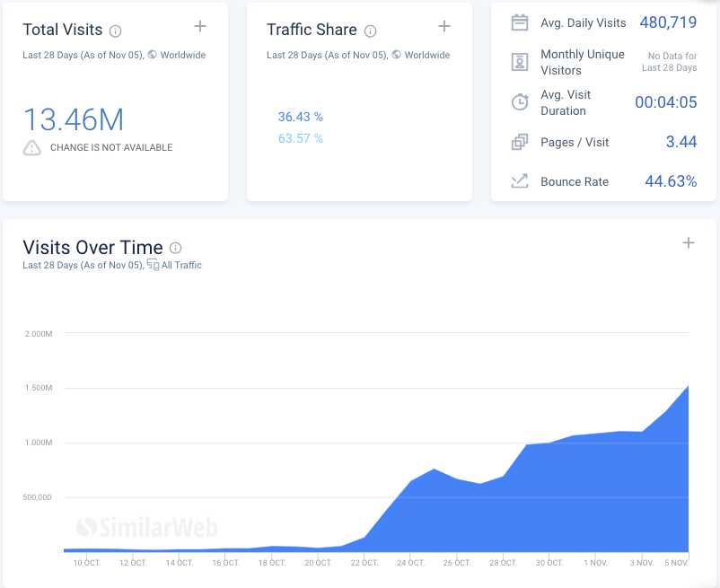Click the 1.500M y-axis label

[39, 388]
